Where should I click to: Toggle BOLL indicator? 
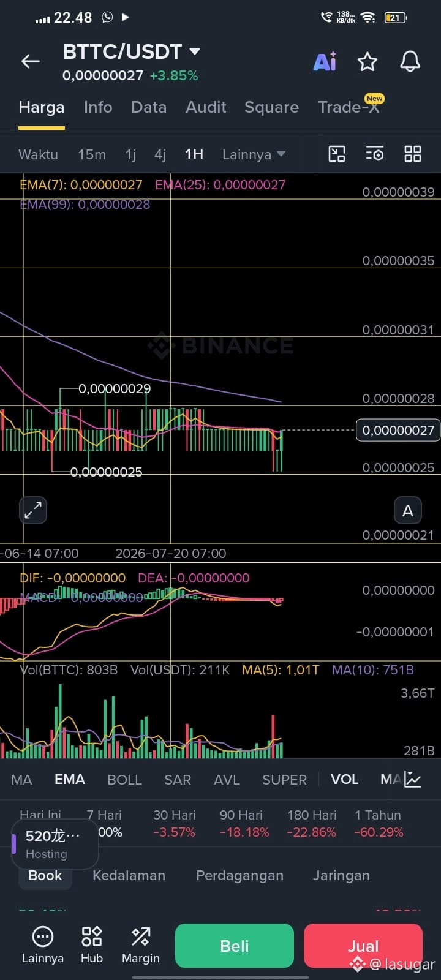click(124, 780)
